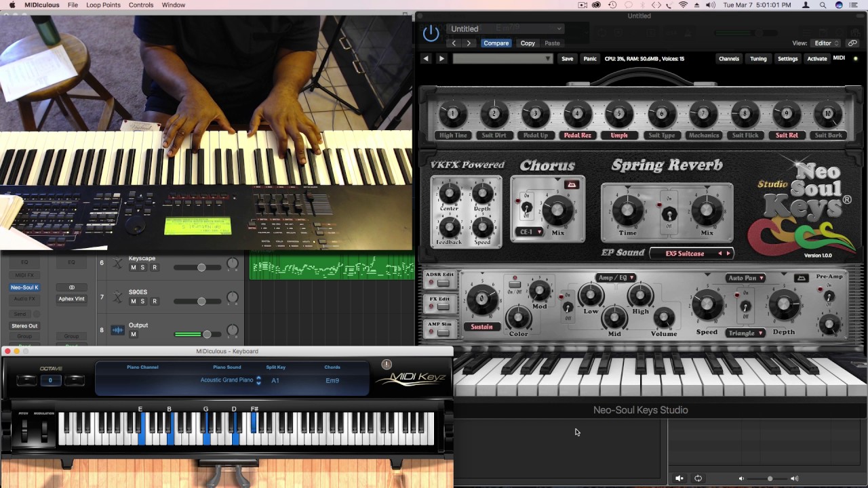Toggle the Spring Reverb On/Off switch

pyautogui.click(x=669, y=213)
